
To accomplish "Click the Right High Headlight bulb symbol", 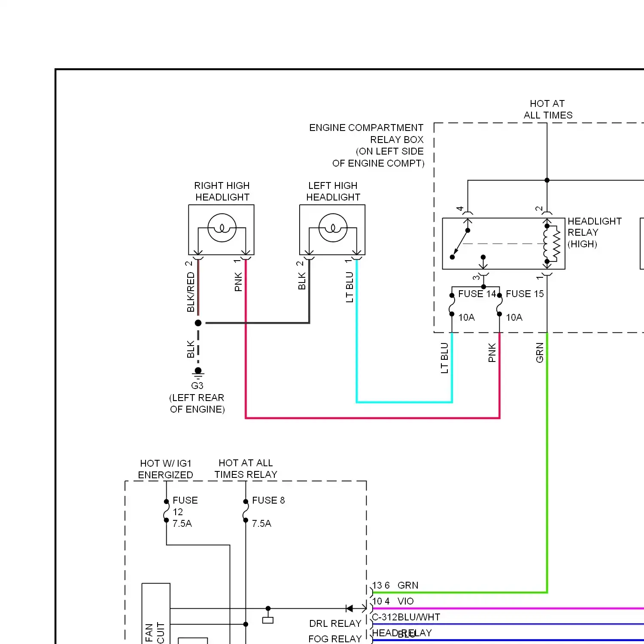I will (x=222, y=228).
